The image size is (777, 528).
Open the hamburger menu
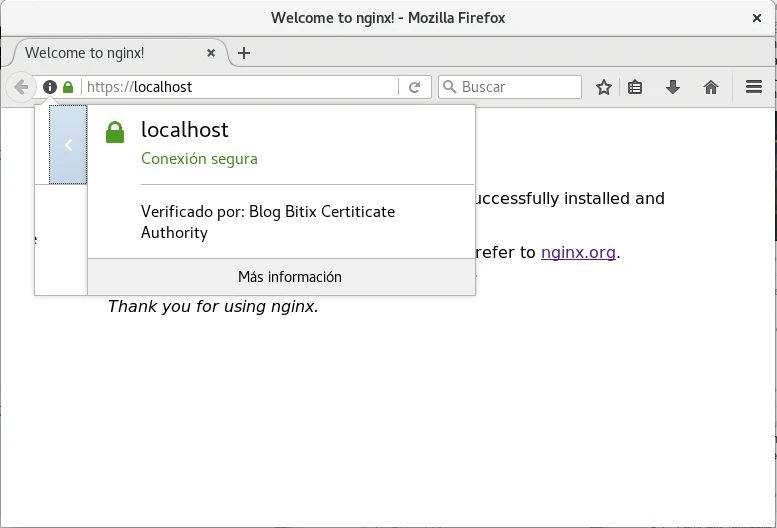(754, 87)
